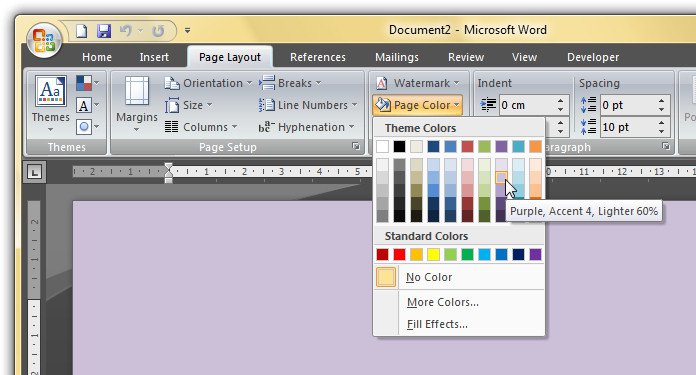Open Theme Effects dropdown

coord(87,127)
